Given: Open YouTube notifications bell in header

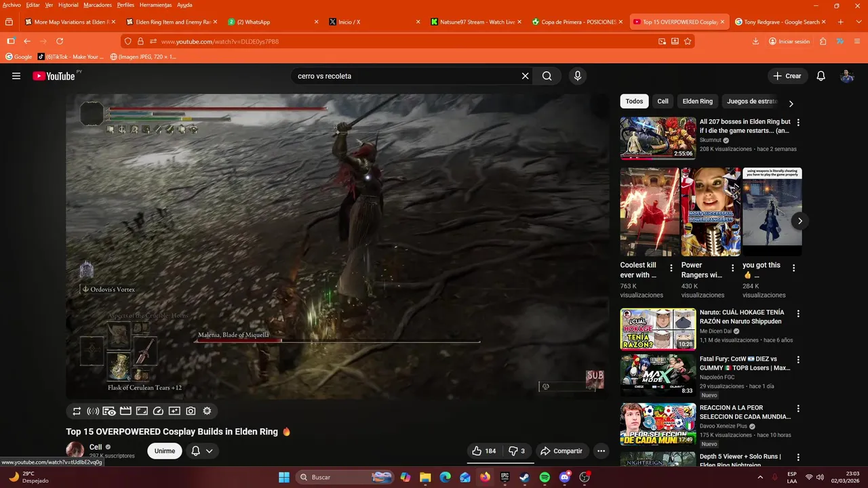Looking at the screenshot, I should click(821, 76).
